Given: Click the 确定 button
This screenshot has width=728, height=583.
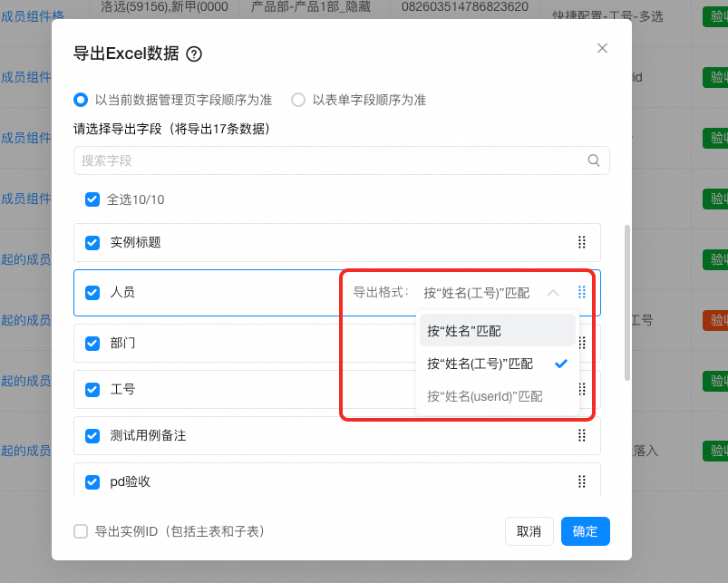Looking at the screenshot, I should pos(585,531).
